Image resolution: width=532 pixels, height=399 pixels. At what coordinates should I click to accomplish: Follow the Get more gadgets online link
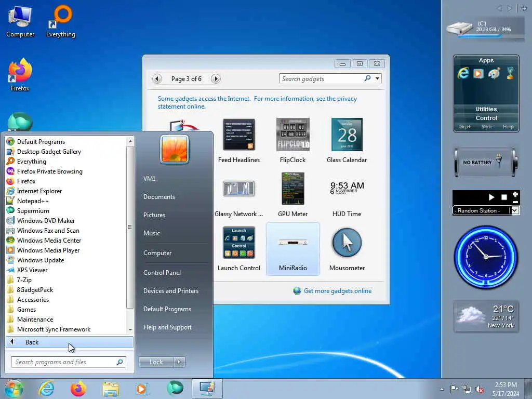coord(337,291)
